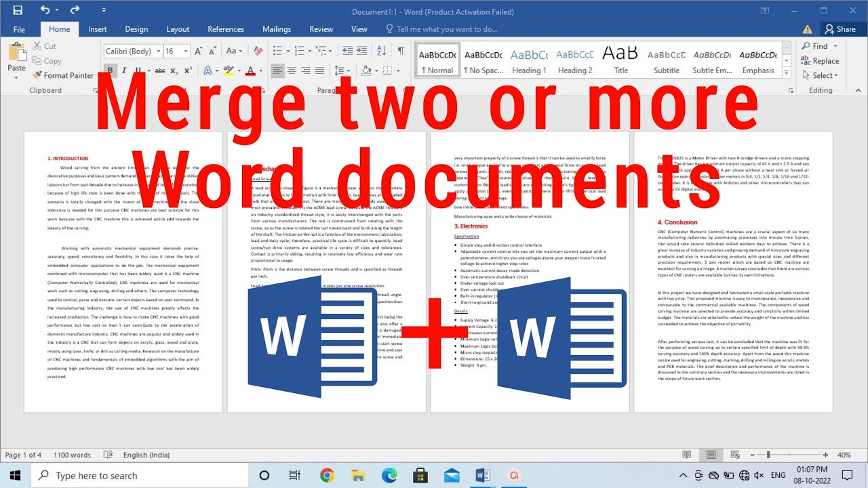This screenshot has width=868, height=488.
Task: Click the Paste clipboard icon
Action: 16,52
